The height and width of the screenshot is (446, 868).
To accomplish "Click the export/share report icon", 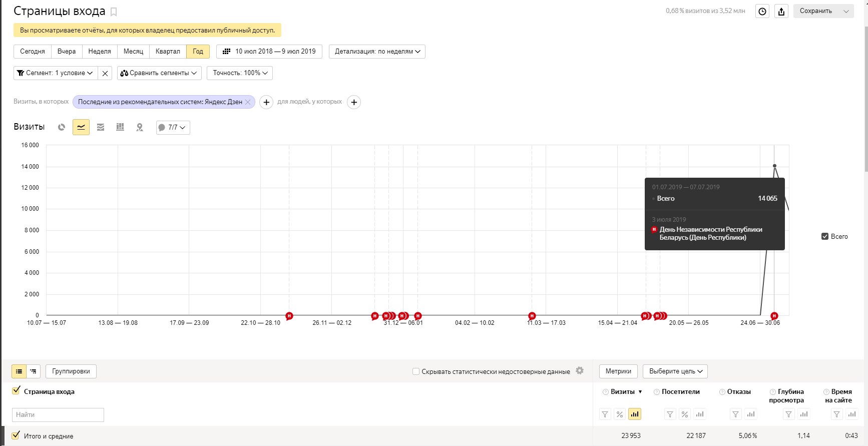I will (781, 12).
